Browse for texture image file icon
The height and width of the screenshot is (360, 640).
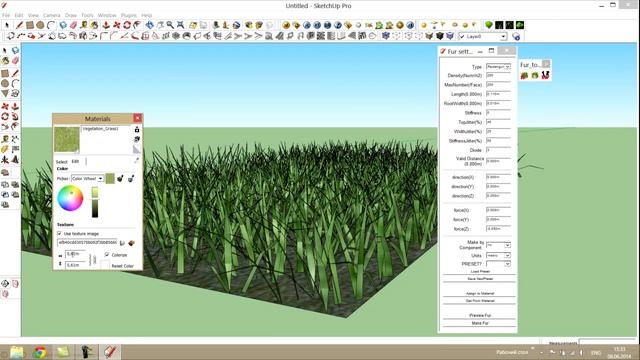122,243
